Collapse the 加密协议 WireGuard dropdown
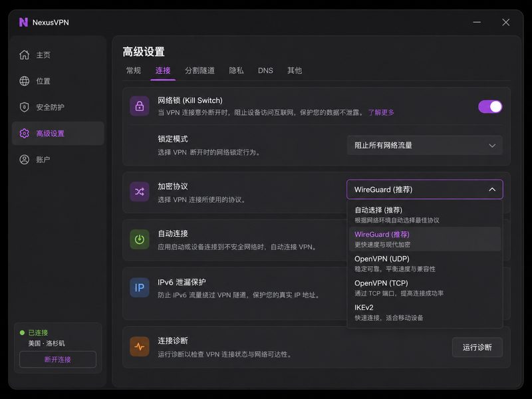The image size is (532, 399). click(424, 190)
